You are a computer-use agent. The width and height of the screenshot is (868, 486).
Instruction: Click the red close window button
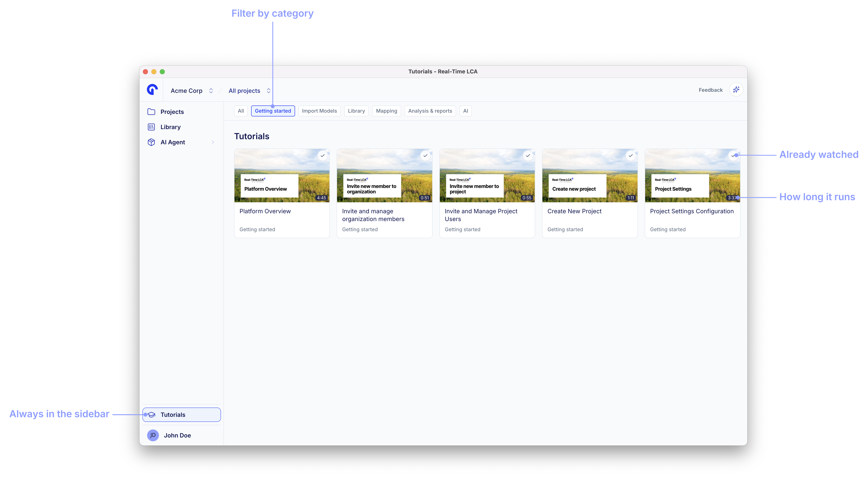pyautogui.click(x=146, y=72)
